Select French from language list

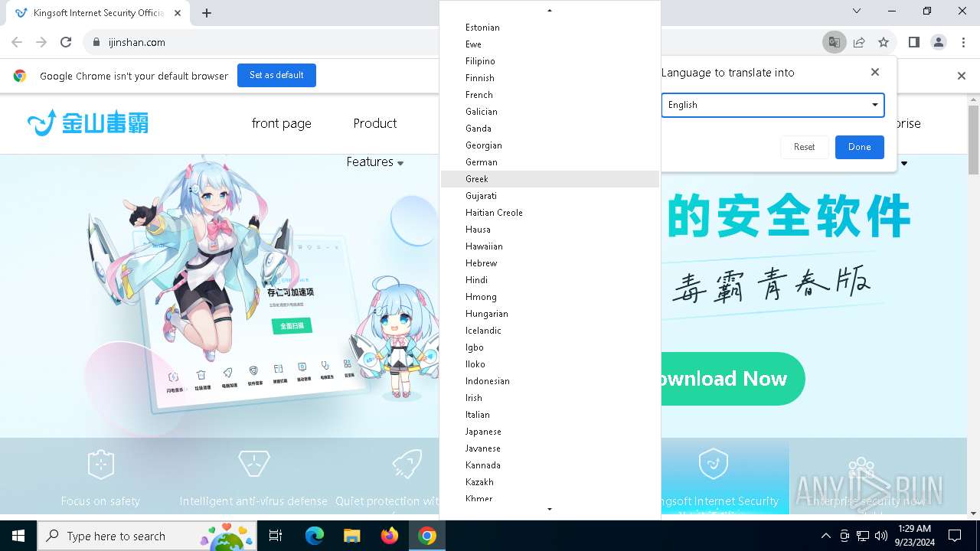(x=550, y=95)
